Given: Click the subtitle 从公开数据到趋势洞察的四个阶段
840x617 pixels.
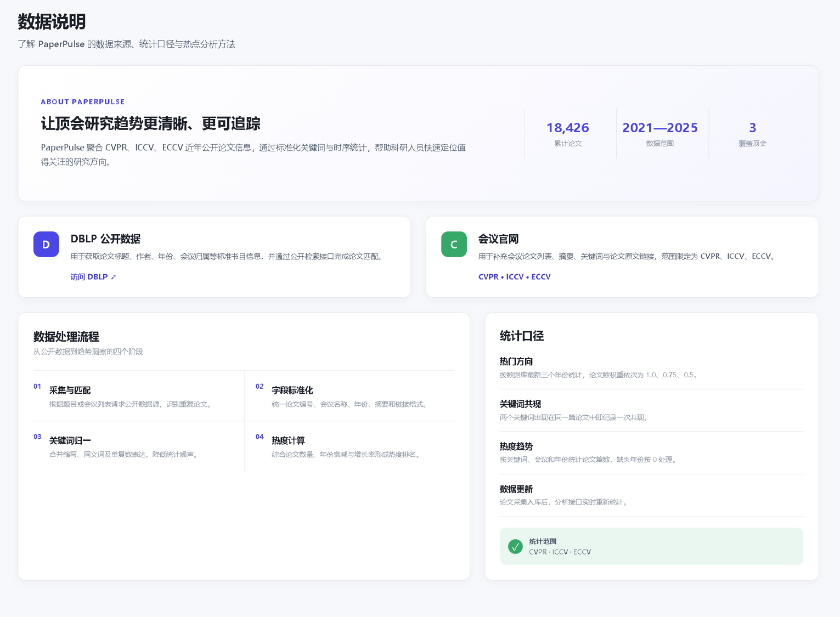Looking at the screenshot, I should coord(88,352).
